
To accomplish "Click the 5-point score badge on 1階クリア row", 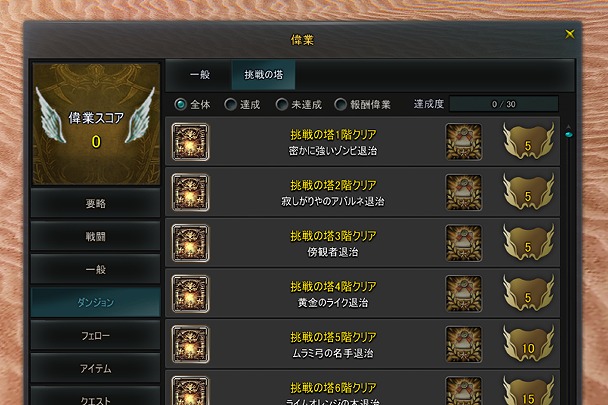I will [528, 141].
